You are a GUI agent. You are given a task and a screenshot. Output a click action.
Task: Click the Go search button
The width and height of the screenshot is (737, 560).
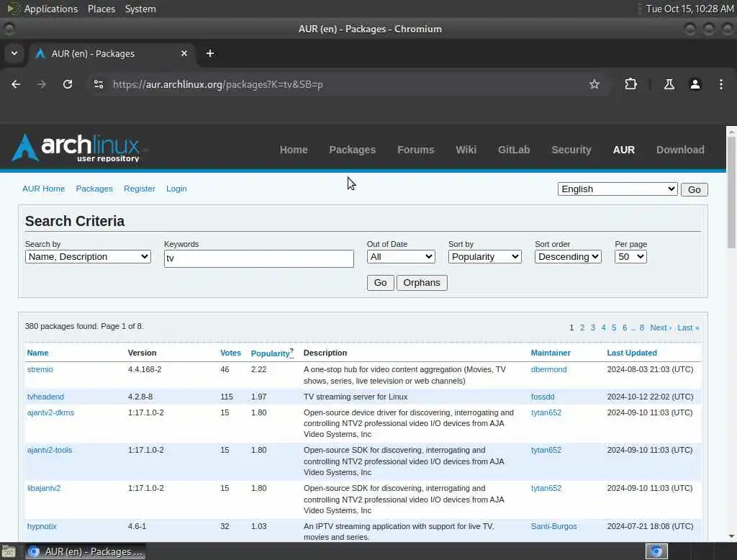380,283
